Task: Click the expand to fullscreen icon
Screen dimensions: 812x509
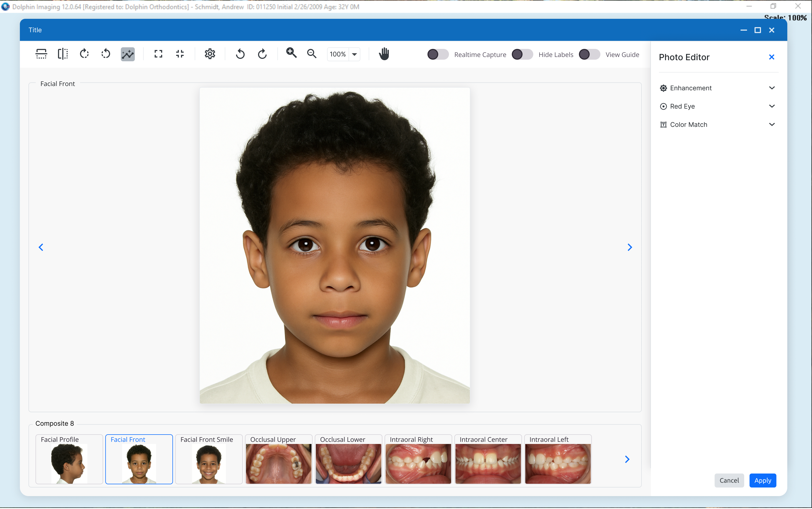Action: [x=158, y=54]
